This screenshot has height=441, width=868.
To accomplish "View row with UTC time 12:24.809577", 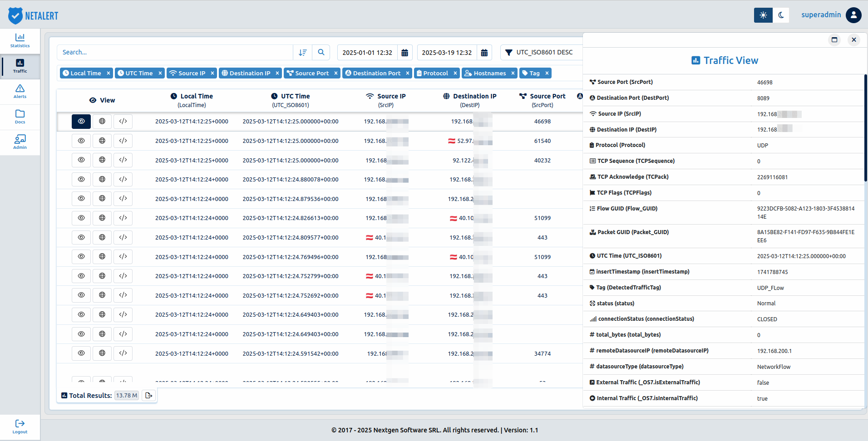I will [x=81, y=237].
